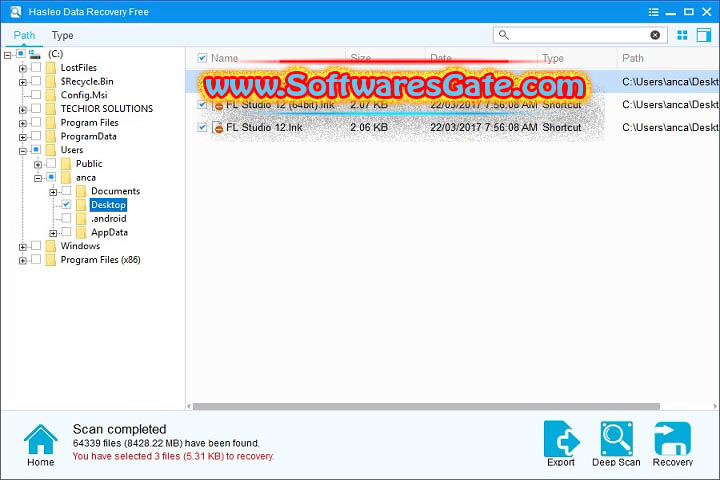Screen dimensions: 720x480
Task: Click the Documents folder icon
Action: [x=81, y=191]
